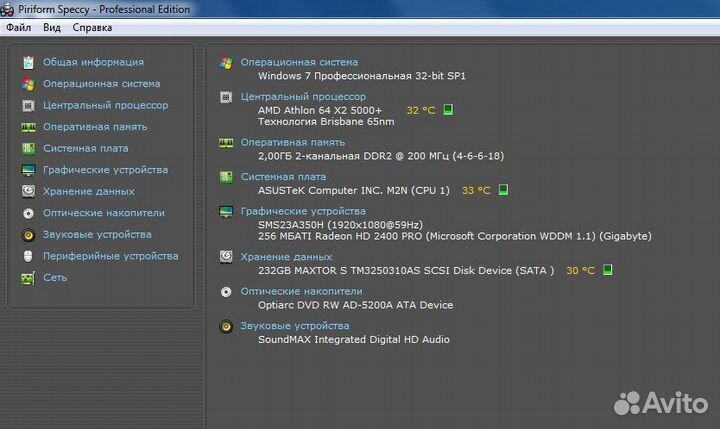720x429 pixels.
Task: Click the Общая информация clipboard icon in sidebar
Action: pyautogui.click(x=28, y=62)
